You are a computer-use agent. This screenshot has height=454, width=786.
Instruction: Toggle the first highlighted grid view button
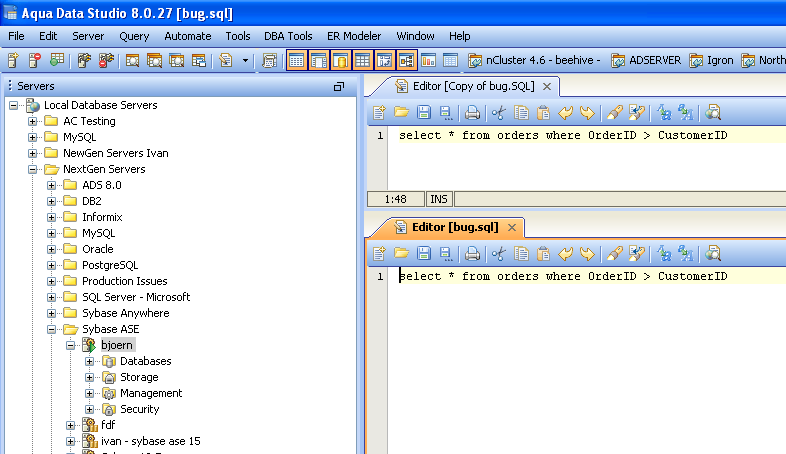tap(296, 61)
